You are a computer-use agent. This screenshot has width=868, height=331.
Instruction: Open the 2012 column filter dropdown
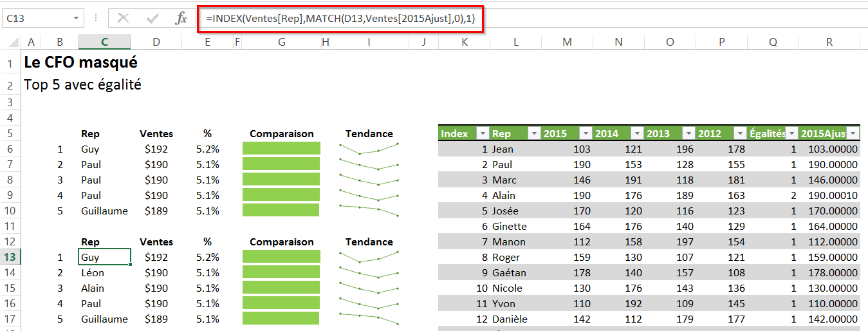(x=739, y=134)
